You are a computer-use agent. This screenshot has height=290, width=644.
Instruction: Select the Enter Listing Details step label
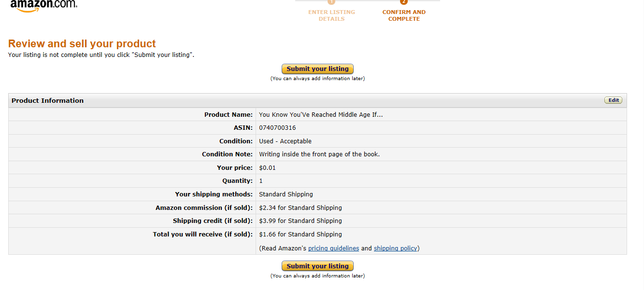331,15
